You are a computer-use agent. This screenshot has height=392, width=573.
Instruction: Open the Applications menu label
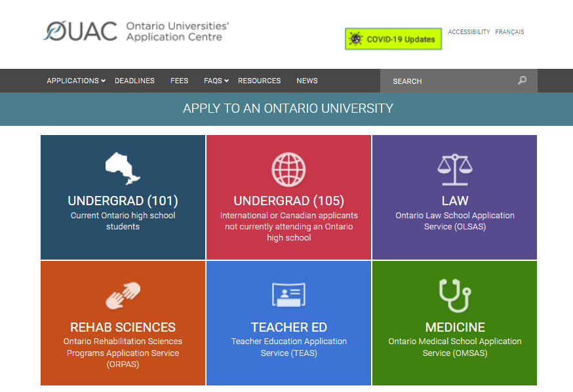point(73,81)
